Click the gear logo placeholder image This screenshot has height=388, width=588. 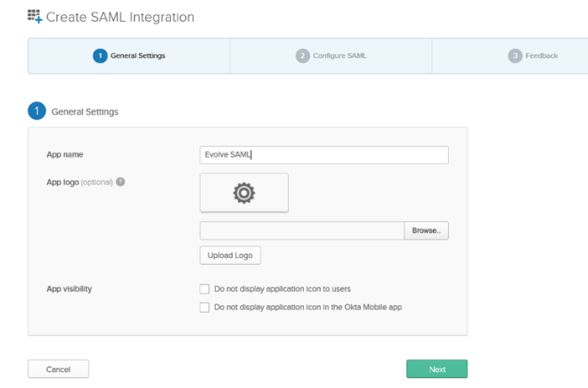[x=244, y=193]
